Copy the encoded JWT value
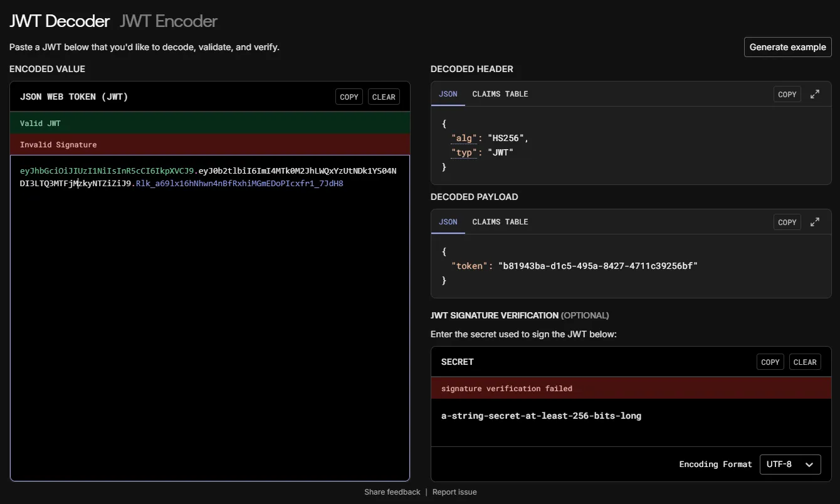840x504 pixels. (349, 97)
